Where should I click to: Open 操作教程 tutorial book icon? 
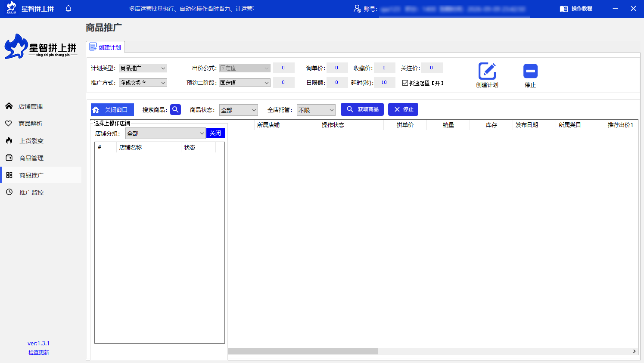tap(564, 9)
